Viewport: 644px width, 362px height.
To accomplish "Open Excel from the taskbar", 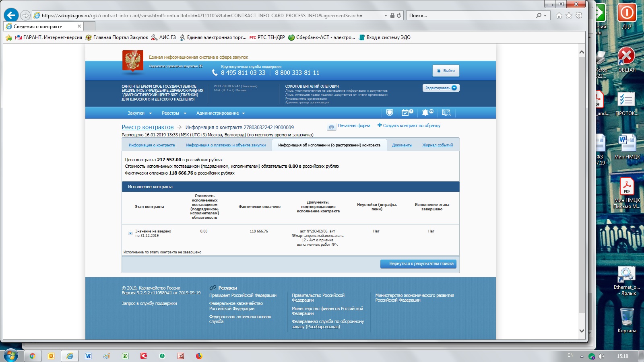I will pyautogui.click(x=125, y=356).
